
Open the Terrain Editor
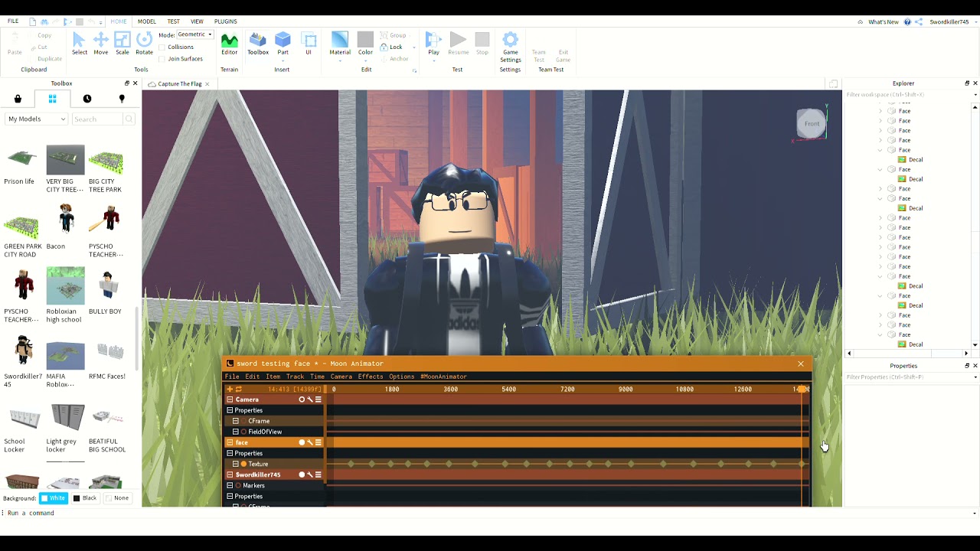(230, 44)
